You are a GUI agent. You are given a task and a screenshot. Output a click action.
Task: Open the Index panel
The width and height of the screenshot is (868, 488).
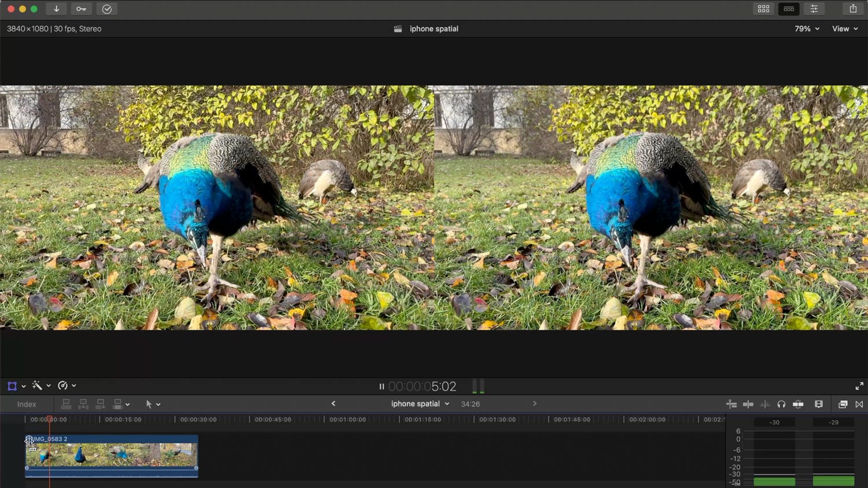click(x=27, y=404)
